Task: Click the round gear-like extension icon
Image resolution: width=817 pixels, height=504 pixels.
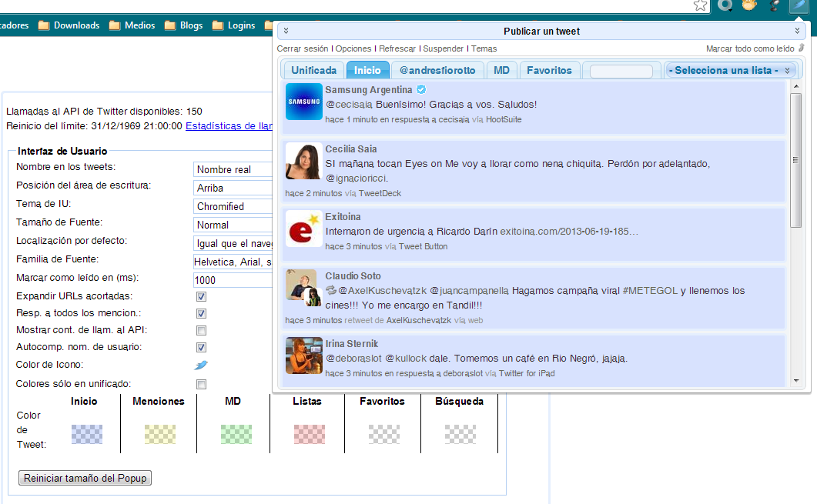Action: [725, 5]
